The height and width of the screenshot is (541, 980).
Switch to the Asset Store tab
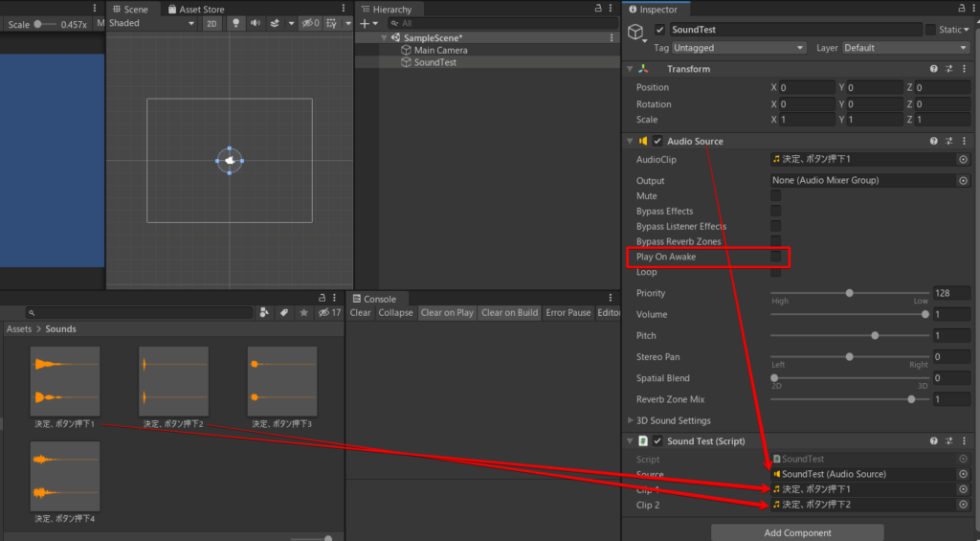[x=195, y=10]
